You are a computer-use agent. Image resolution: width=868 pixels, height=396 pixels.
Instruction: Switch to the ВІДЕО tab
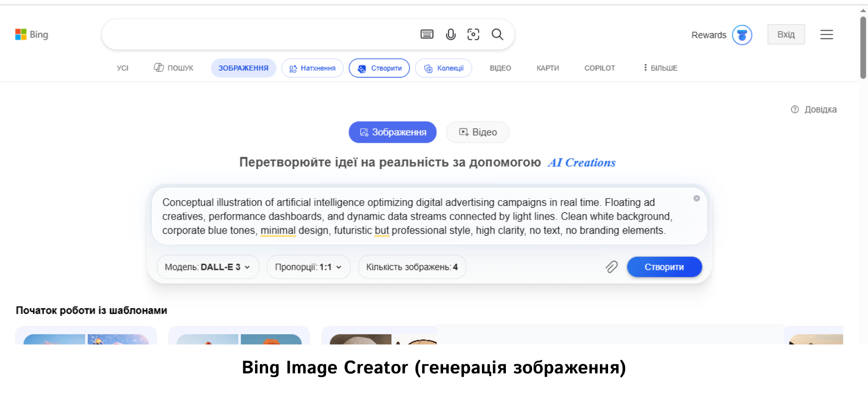pos(500,68)
